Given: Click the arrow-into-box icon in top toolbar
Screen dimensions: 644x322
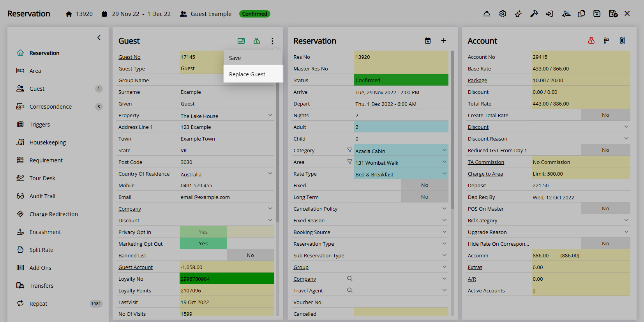Looking at the screenshot, I should pyautogui.click(x=549, y=14).
